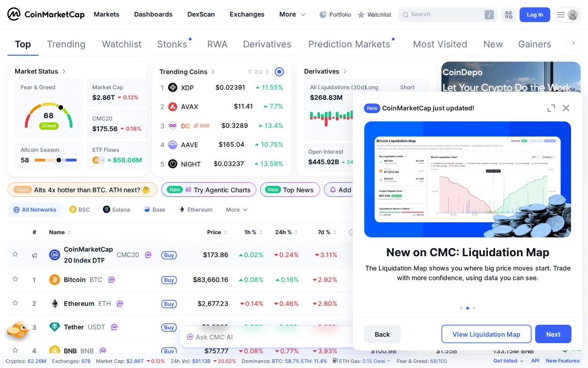The width and height of the screenshot is (588, 368).
Task: Click the View Liquidation Map button
Action: (486, 334)
